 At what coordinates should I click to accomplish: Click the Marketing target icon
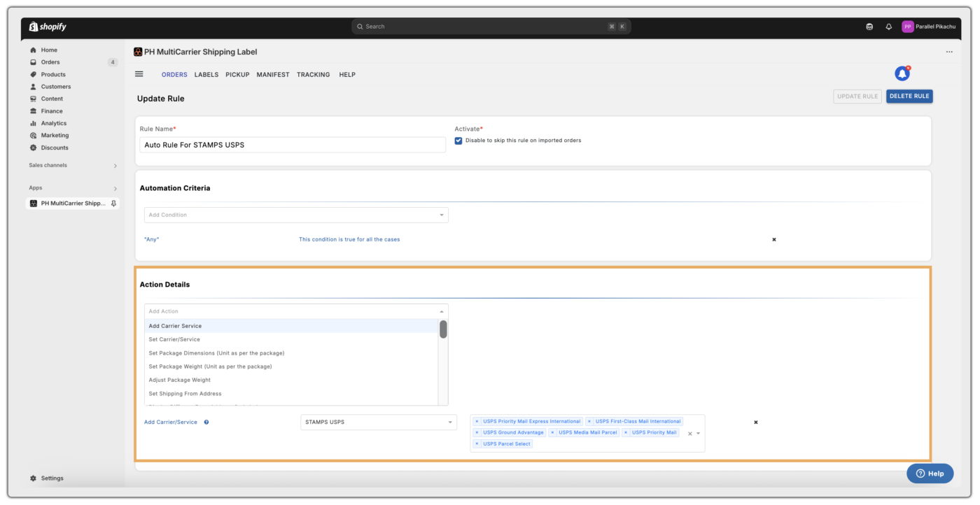pos(34,136)
